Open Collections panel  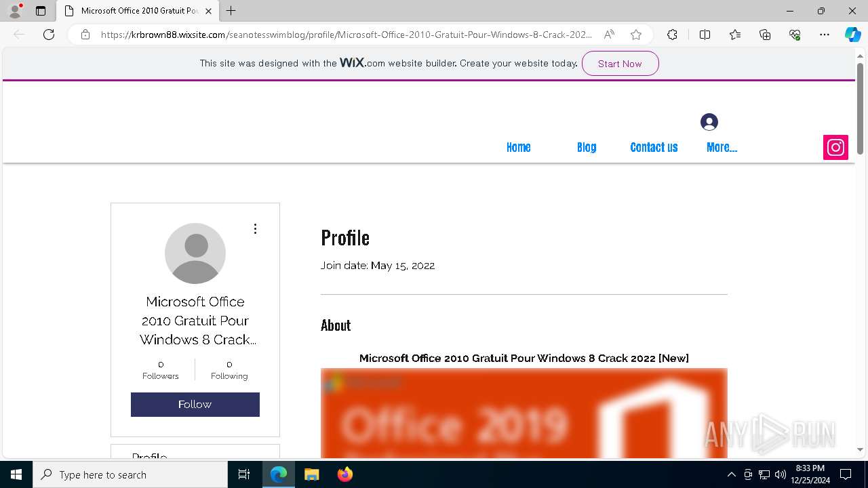tap(765, 35)
